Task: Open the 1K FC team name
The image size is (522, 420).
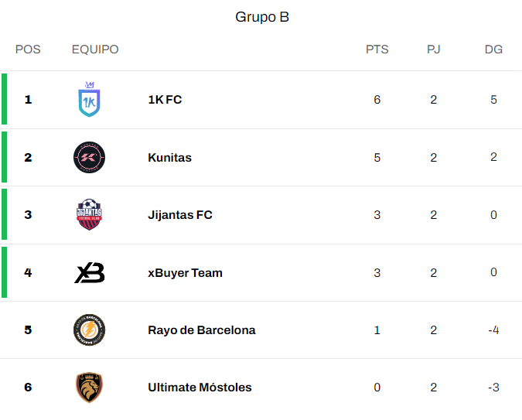Action: 165,100
